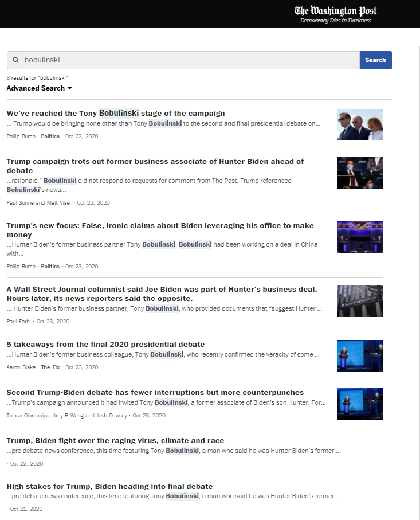
Task: Click byline 'Toluse Olorunnipa, Amy B Wang and Josh Dawsey'
Action: point(66,415)
